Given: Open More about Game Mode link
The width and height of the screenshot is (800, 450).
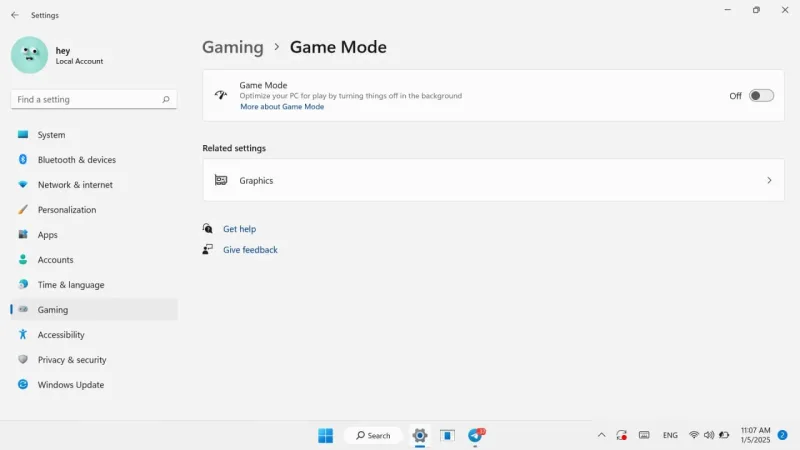Looking at the screenshot, I should 282,107.
